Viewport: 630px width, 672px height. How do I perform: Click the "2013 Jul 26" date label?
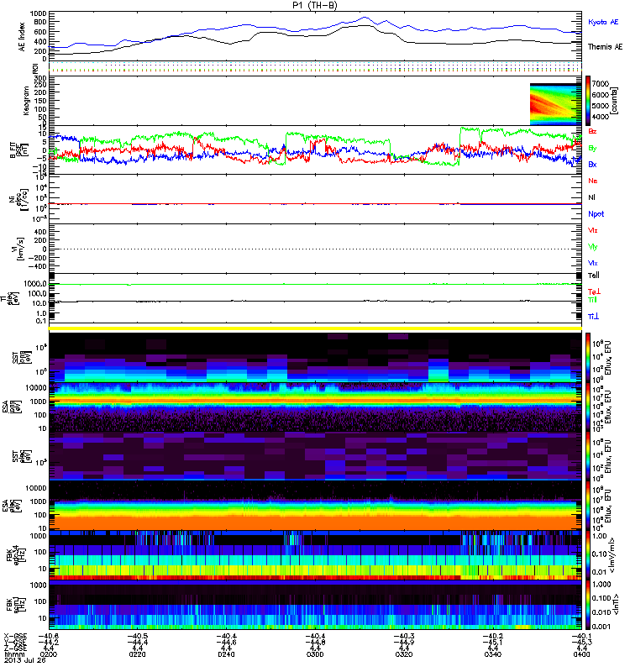(25, 660)
